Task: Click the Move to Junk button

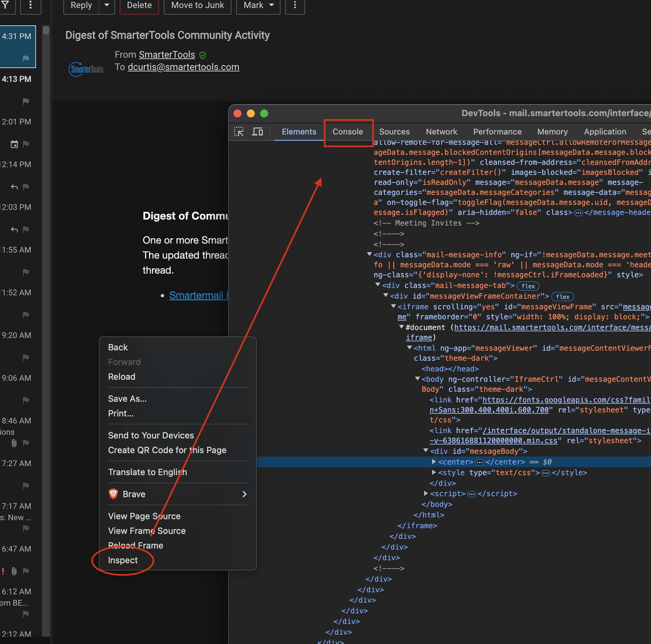Action: [x=197, y=5]
